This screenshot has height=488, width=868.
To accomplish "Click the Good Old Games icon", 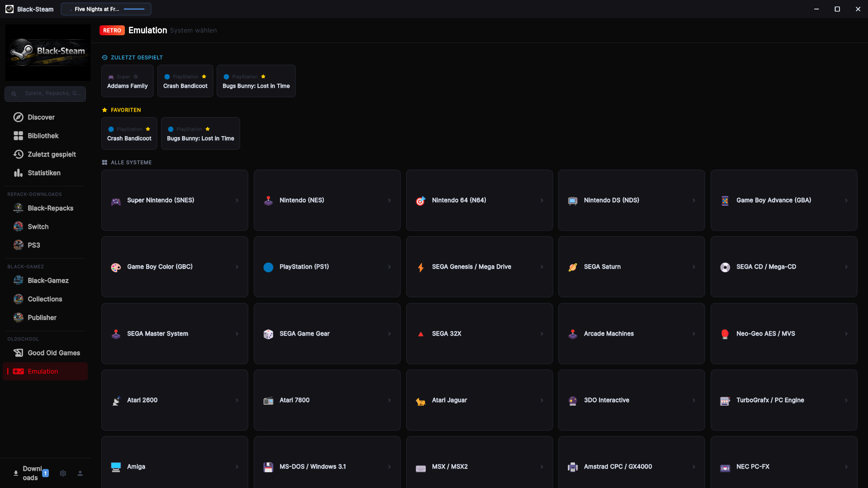I will (x=18, y=353).
